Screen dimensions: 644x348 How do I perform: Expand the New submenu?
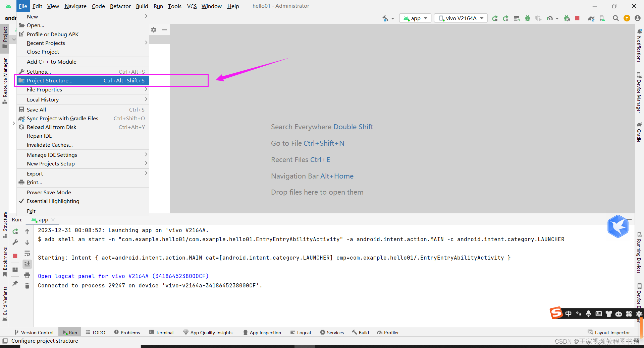point(83,17)
